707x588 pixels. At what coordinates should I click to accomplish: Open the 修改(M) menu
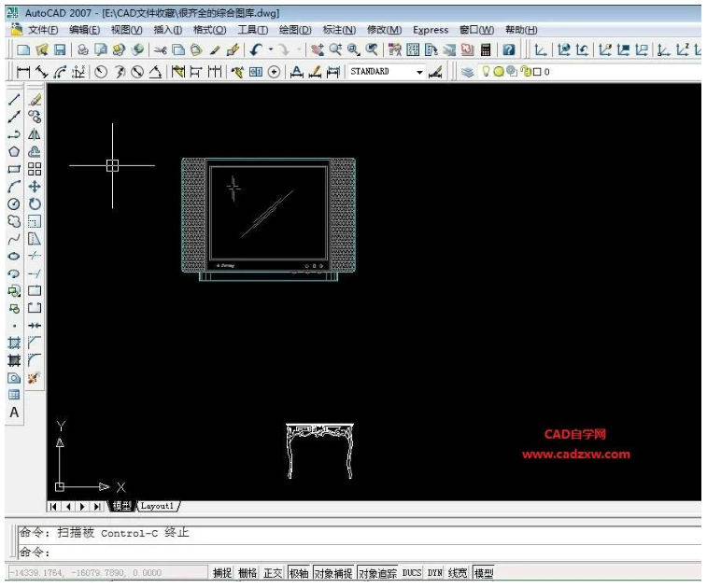click(x=384, y=30)
